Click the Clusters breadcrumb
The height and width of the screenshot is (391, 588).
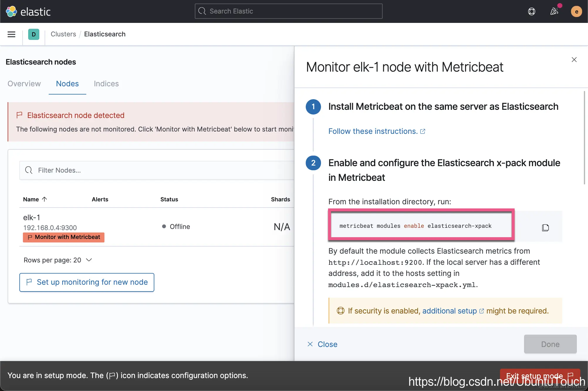click(63, 34)
